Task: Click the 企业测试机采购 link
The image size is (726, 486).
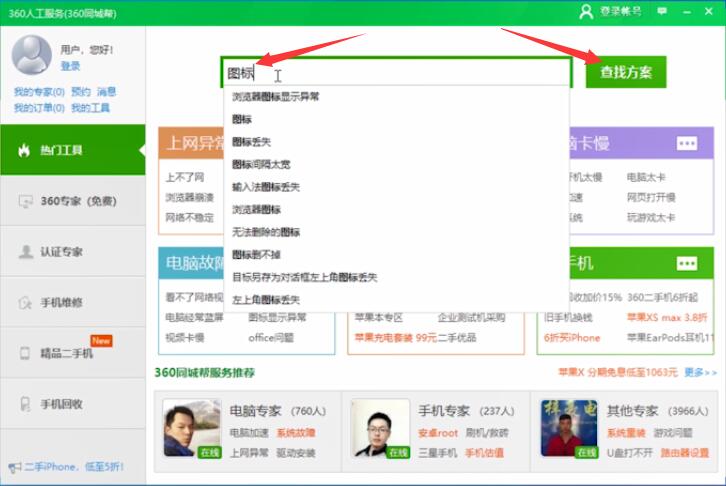Action: [471, 318]
